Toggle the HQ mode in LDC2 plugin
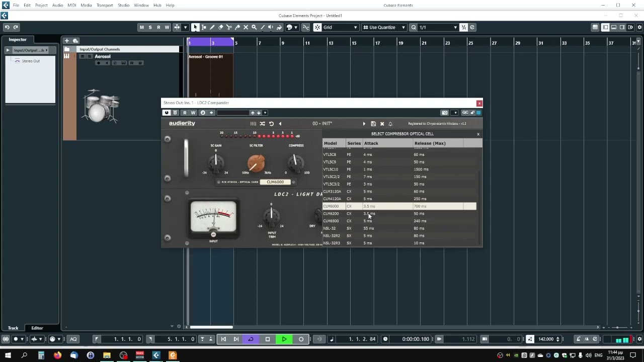The image size is (644, 362). click(x=253, y=124)
